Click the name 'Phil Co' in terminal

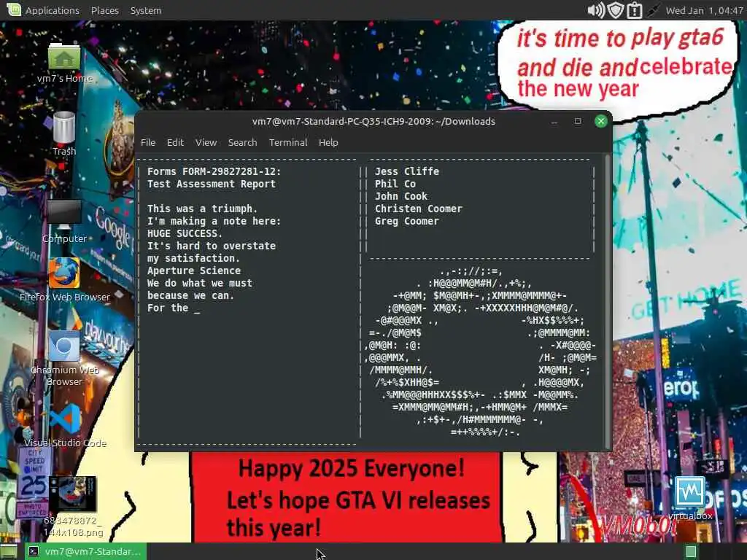(395, 184)
